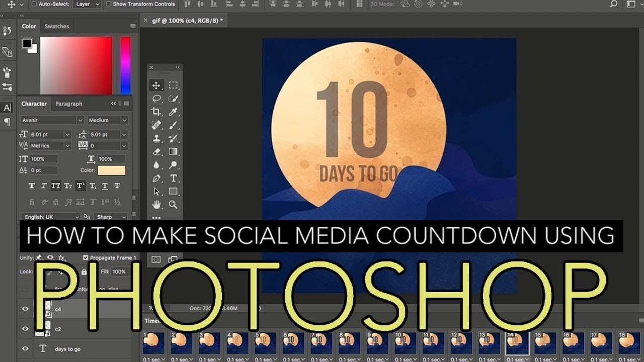Switch to the Swatches tab
This screenshot has height=362, width=644.
coord(57,26)
